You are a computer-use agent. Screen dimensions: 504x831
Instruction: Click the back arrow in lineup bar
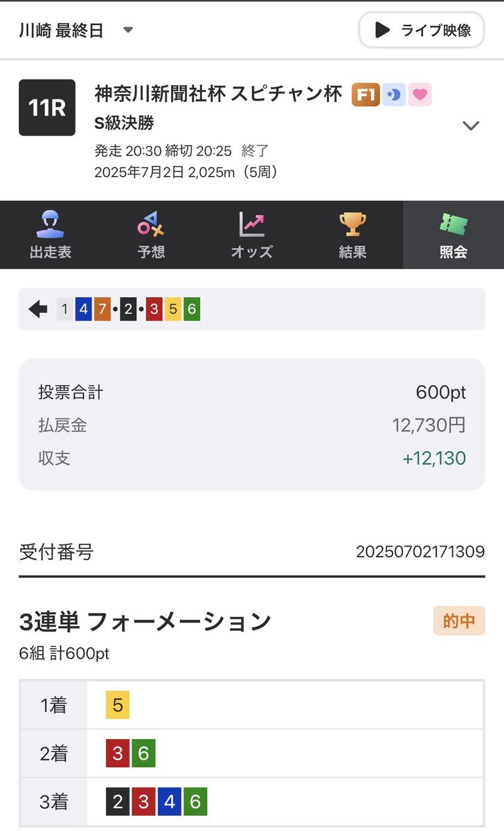(x=38, y=309)
